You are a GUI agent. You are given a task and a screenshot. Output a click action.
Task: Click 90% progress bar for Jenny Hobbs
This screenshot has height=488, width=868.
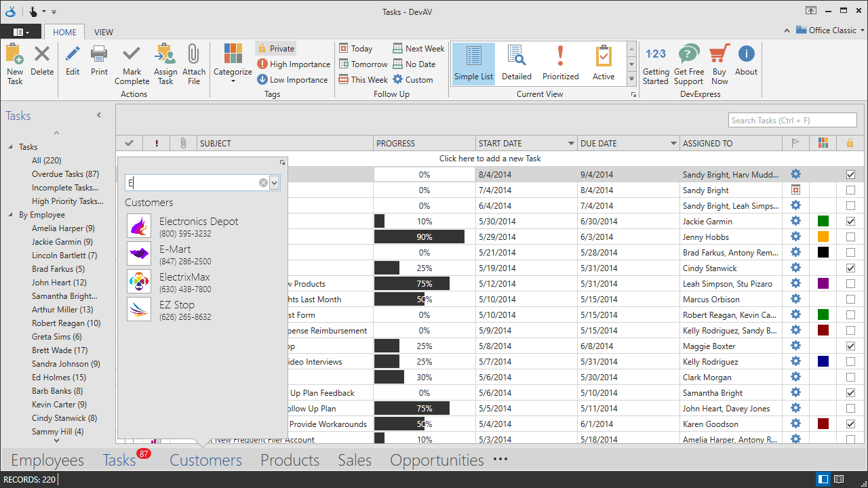point(425,237)
